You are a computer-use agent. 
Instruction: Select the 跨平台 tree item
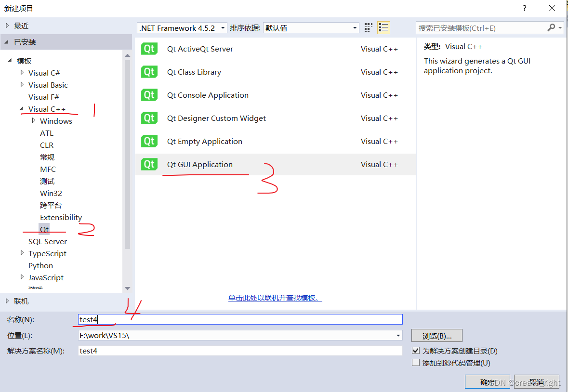(x=51, y=205)
